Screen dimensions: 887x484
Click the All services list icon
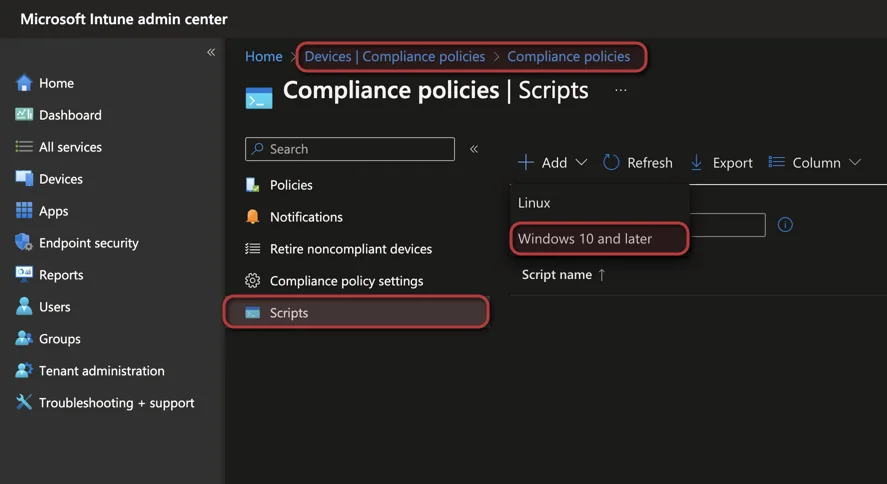(24, 146)
